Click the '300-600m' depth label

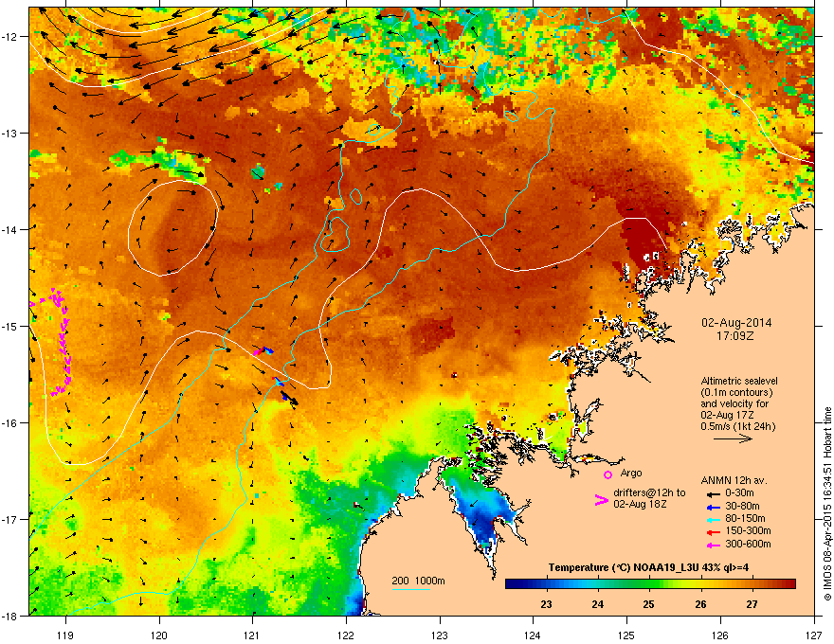click(x=748, y=544)
